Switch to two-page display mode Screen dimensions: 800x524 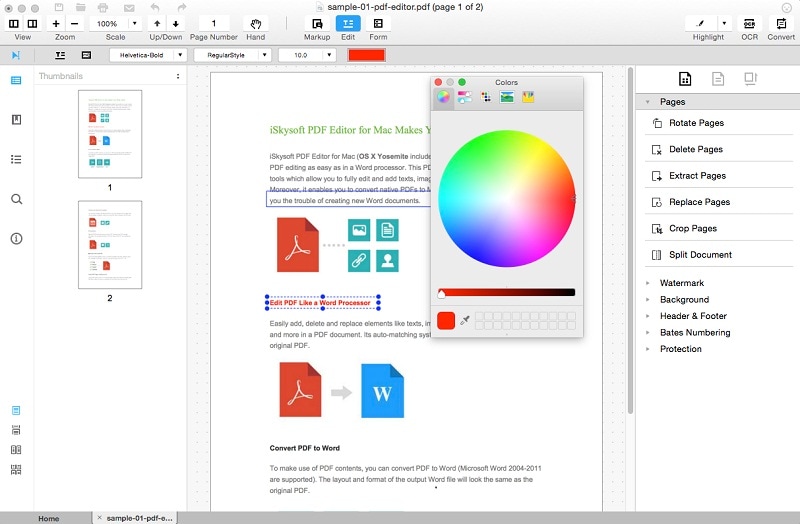coord(16,450)
